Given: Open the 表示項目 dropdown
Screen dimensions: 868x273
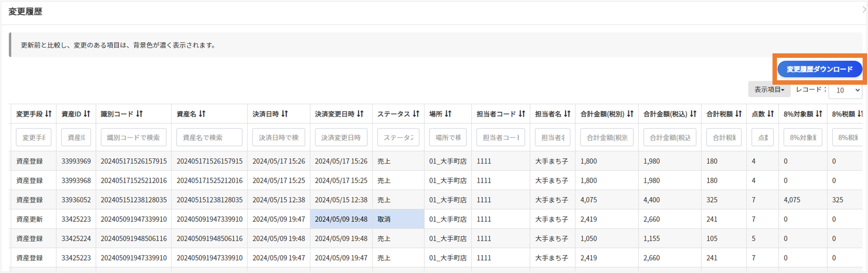Looking at the screenshot, I should coord(769,90).
